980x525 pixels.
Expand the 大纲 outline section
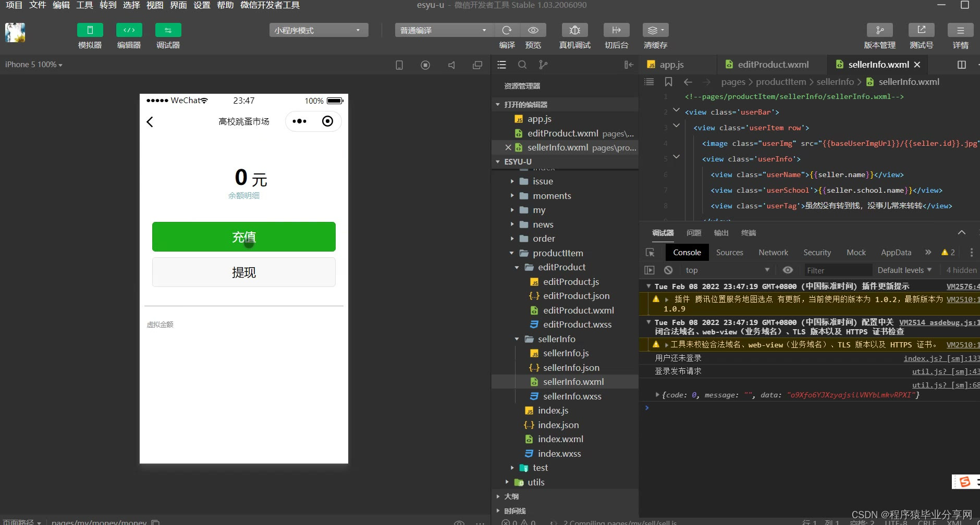(511, 496)
